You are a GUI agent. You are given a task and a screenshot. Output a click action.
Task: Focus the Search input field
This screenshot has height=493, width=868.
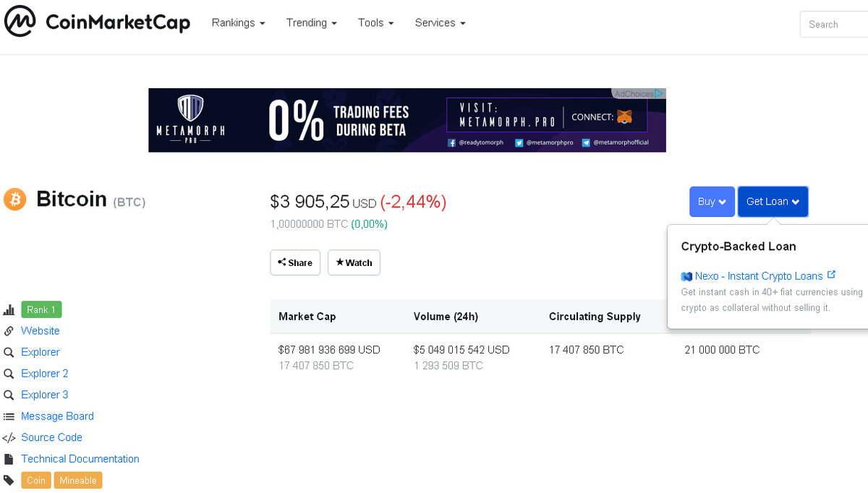click(834, 24)
